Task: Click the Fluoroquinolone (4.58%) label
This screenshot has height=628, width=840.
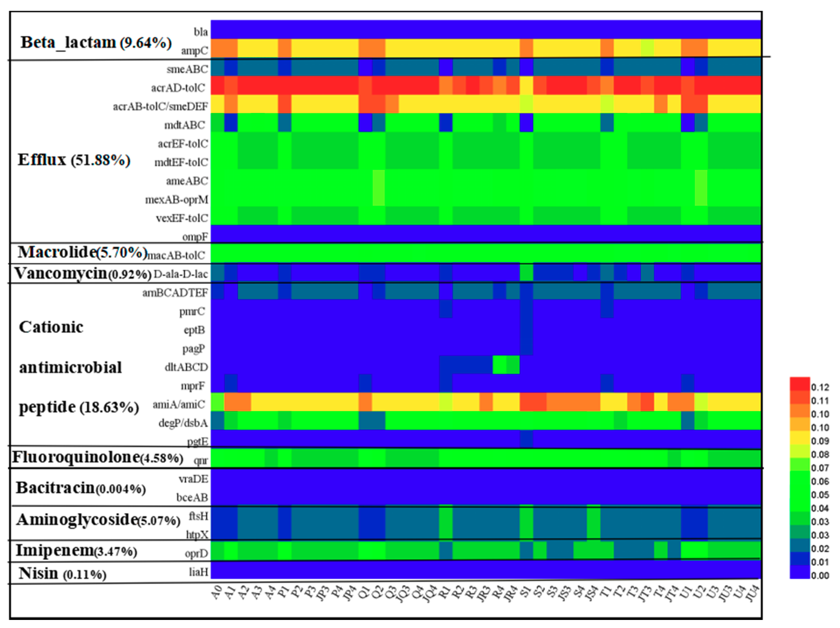Action: click(x=98, y=458)
